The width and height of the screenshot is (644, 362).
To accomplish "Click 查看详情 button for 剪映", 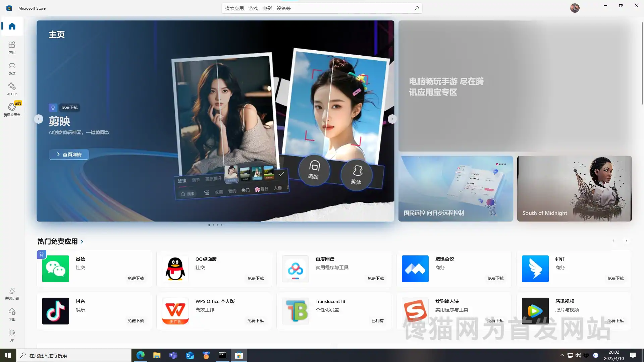I will (x=69, y=155).
